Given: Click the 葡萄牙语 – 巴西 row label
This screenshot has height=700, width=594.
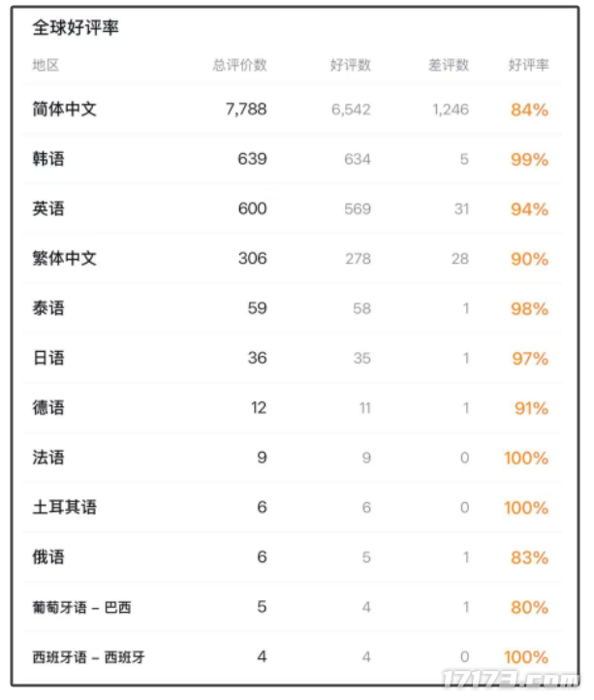Looking at the screenshot, I should click(x=81, y=608).
